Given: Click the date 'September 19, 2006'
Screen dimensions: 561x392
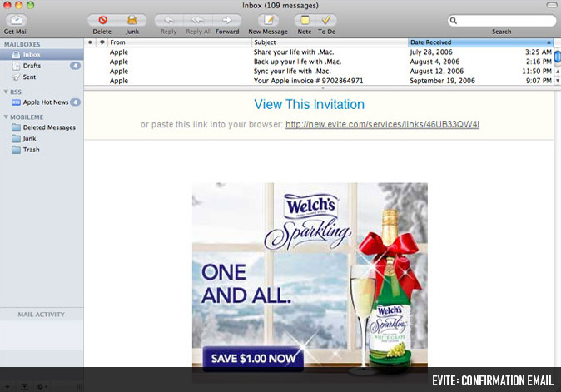Looking at the screenshot, I should point(443,81).
